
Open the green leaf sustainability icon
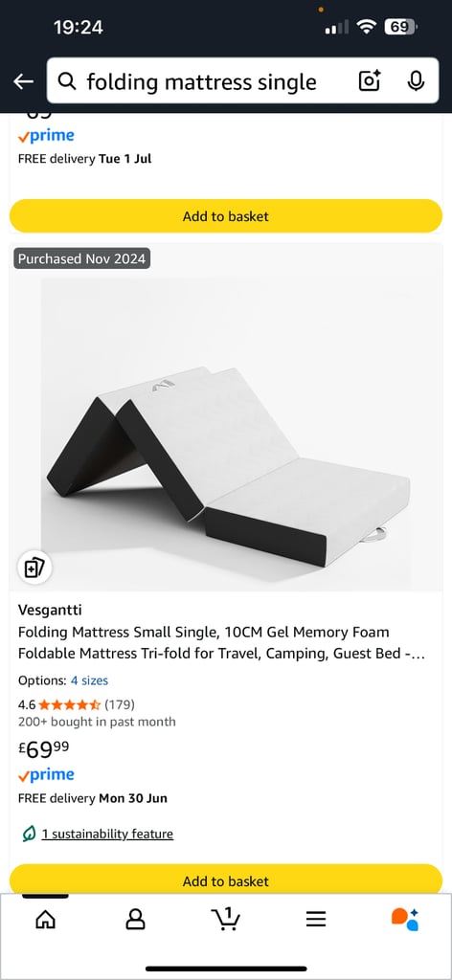coord(28,834)
